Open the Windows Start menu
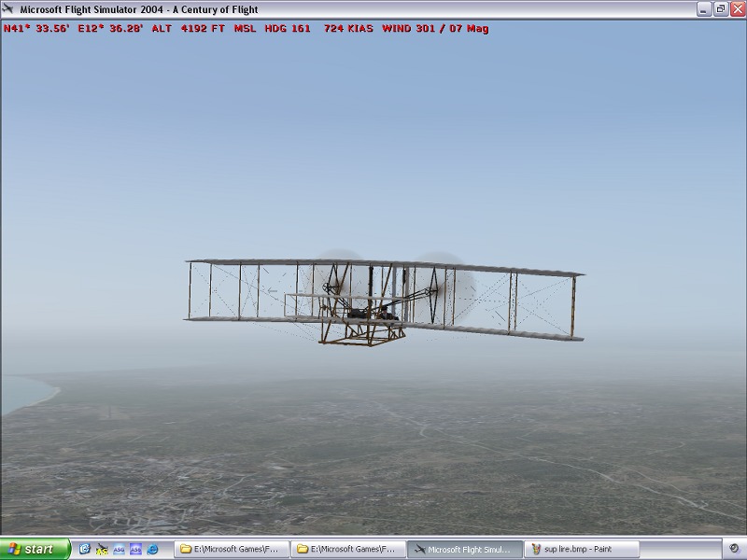 [x=35, y=549]
